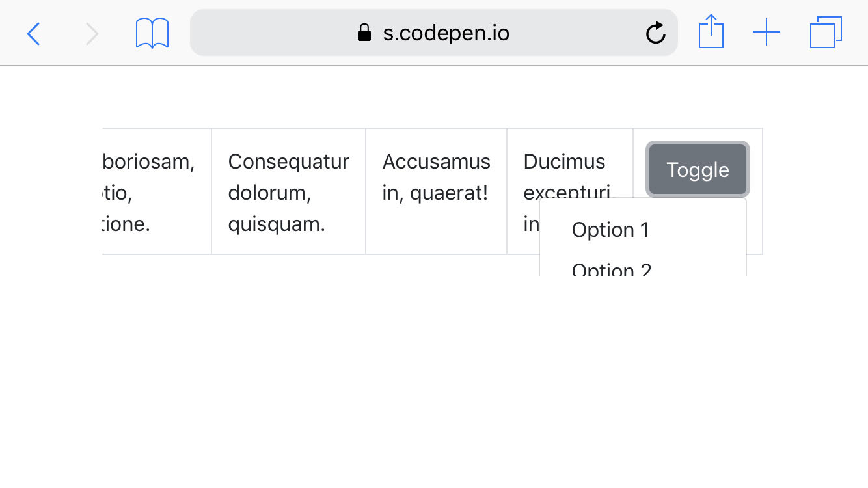Select the cell reading Accusamus in, quaerat!

tap(435, 177)
